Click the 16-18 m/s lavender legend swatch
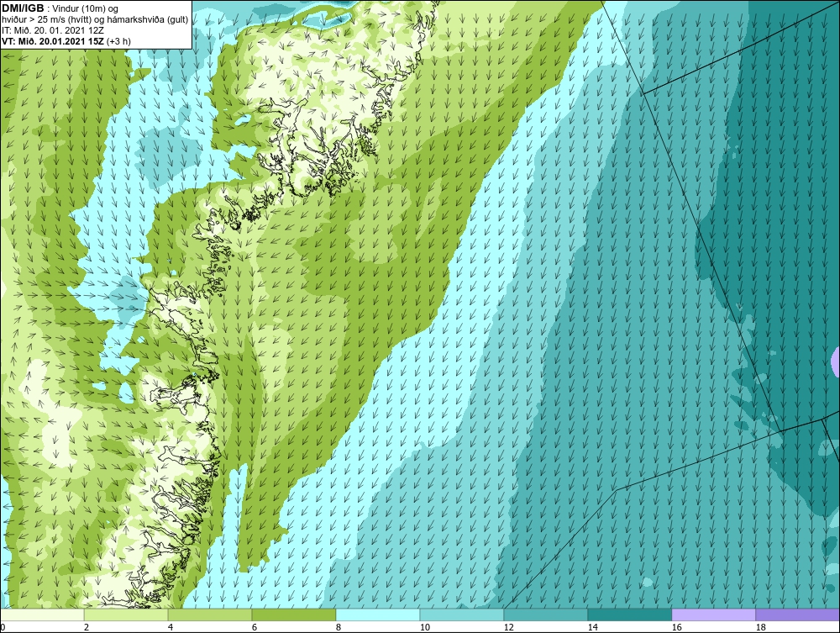The height and width of the screenshot is (633, 840). tap(713, 615)
